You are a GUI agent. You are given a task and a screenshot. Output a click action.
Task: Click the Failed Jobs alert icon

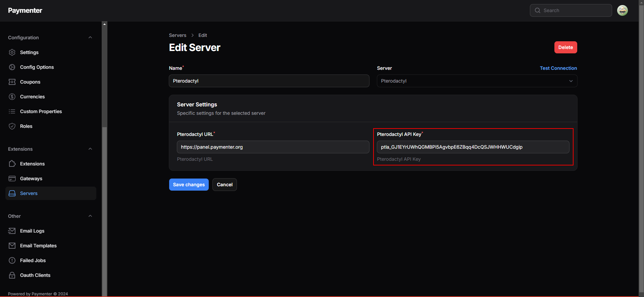[x=12, y=260]
